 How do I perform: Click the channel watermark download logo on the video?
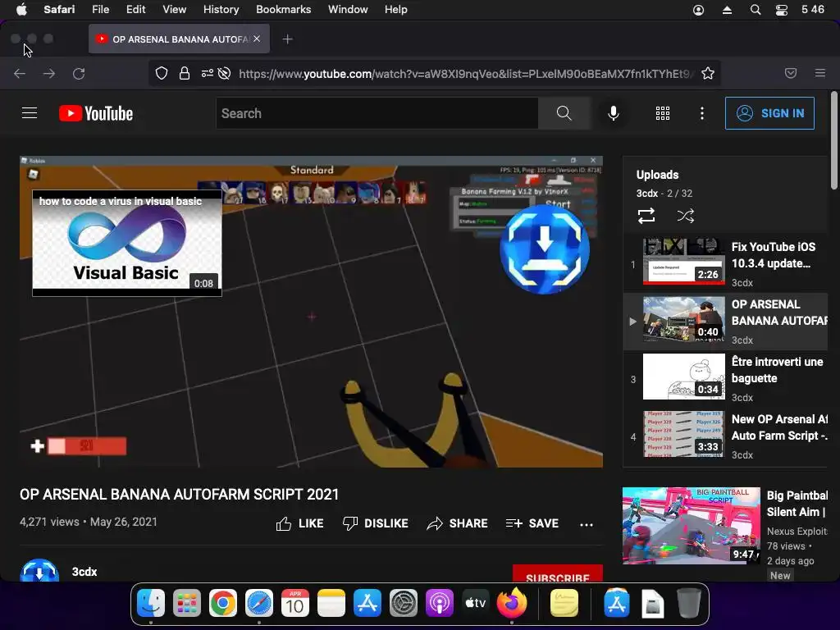(545, 249)
